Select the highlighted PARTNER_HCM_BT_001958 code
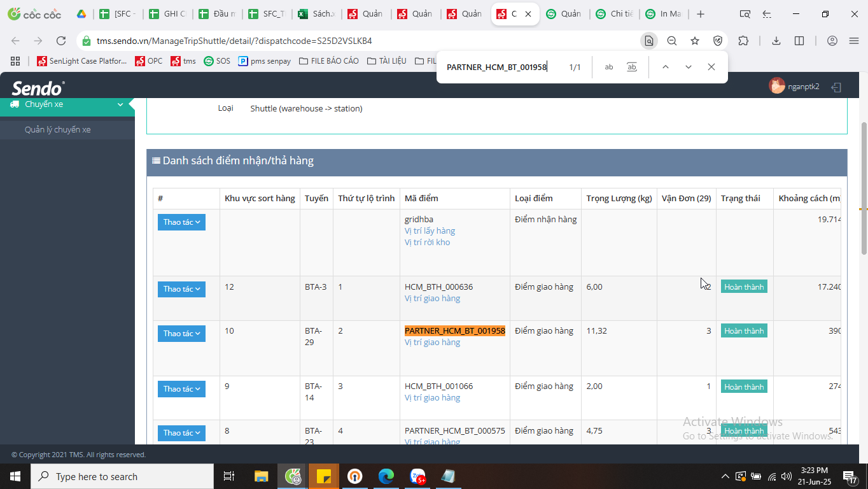The height and width of the screenshot is (489, 868). click(455, 331)
